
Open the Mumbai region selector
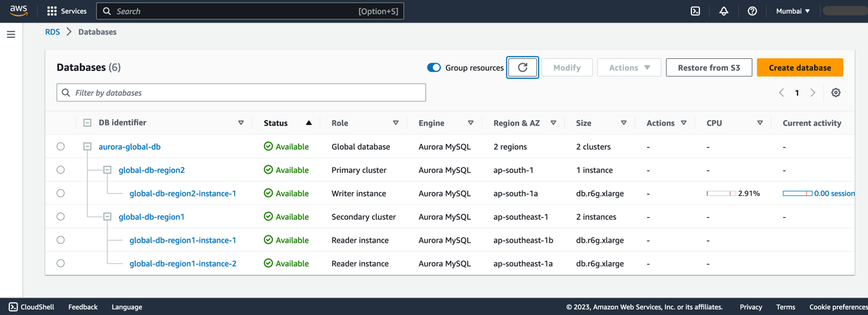793,11
